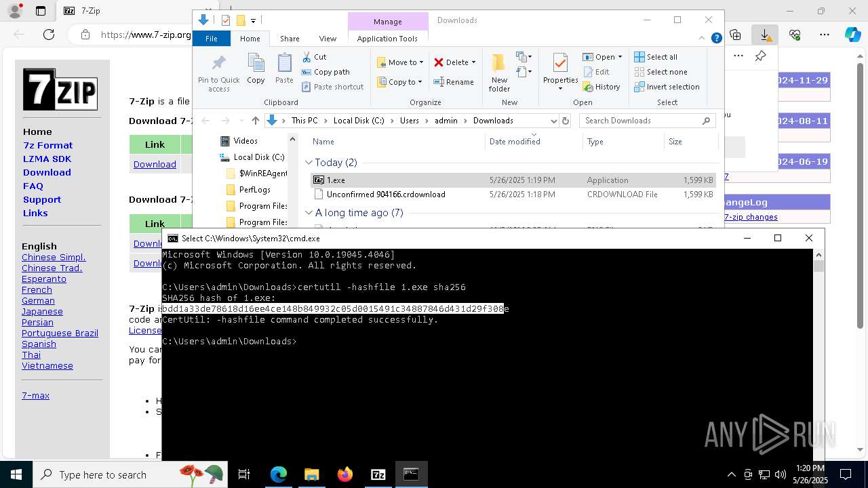Click Refresh button beside address bar
This screenshot has height=488, width=868.
tap(566, 121)
